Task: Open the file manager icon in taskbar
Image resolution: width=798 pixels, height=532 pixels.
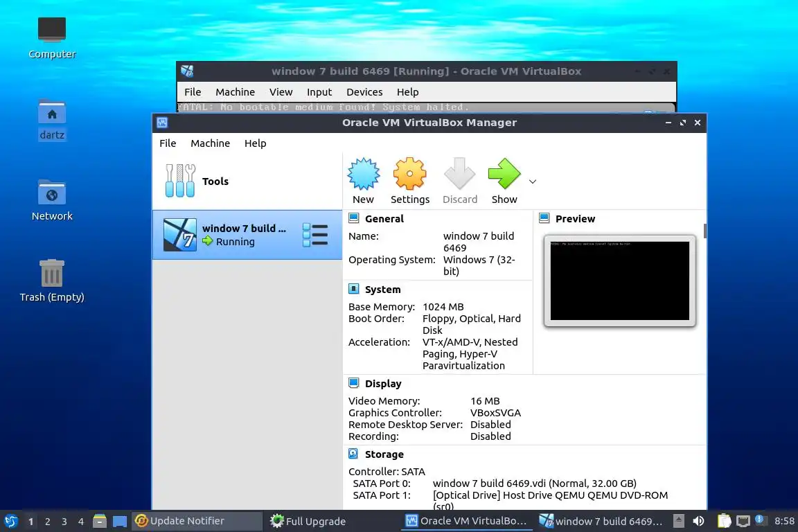Action: [x=100, y=522]
